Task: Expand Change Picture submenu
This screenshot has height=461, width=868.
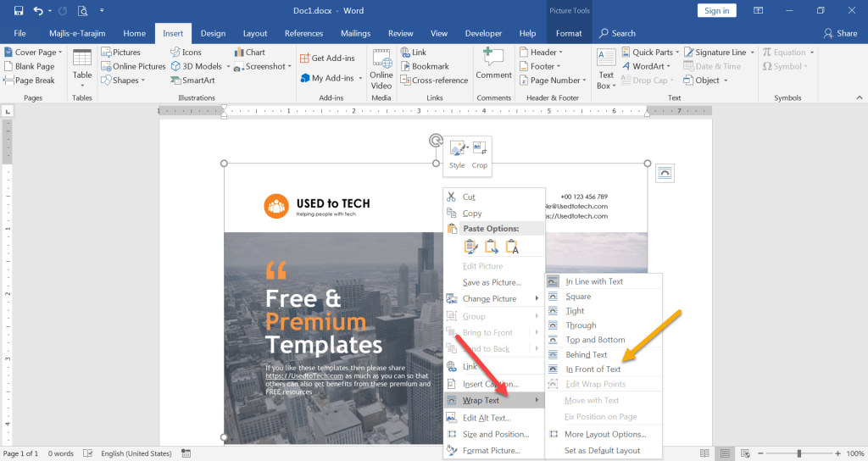Action: coord(494,299)
